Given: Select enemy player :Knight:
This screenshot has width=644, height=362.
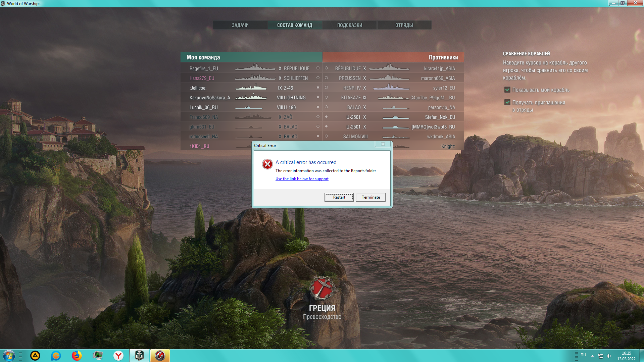Looking at the screenshot, I should (x=448, y=146).
